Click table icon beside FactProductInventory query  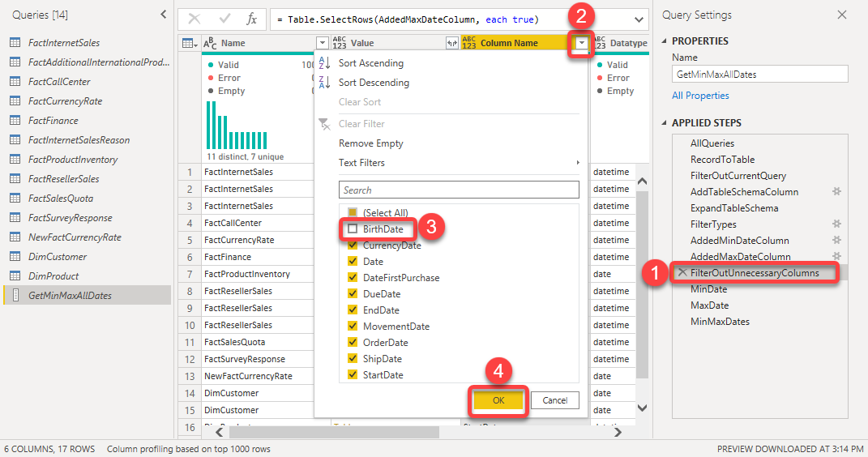[x=15, y=160]
